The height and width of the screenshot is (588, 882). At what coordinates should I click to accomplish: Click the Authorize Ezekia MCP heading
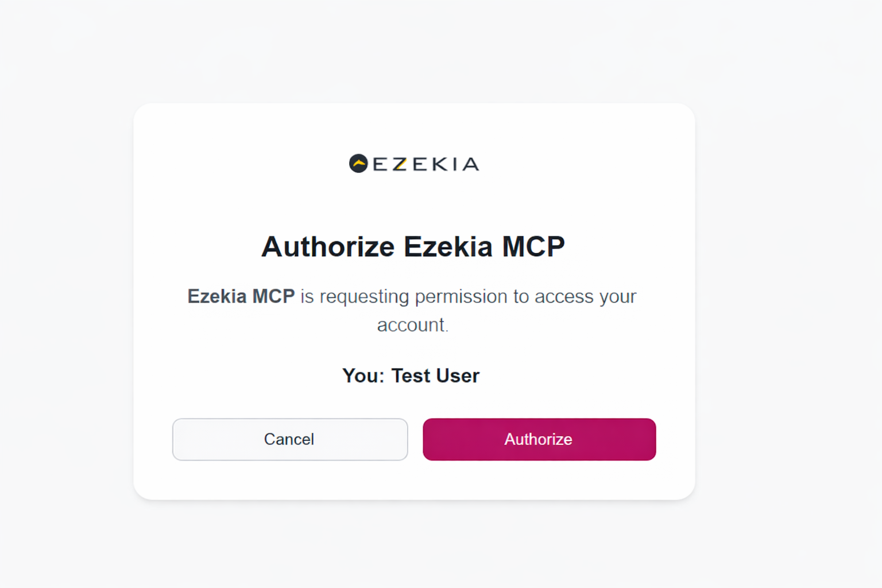pos(413,247)
